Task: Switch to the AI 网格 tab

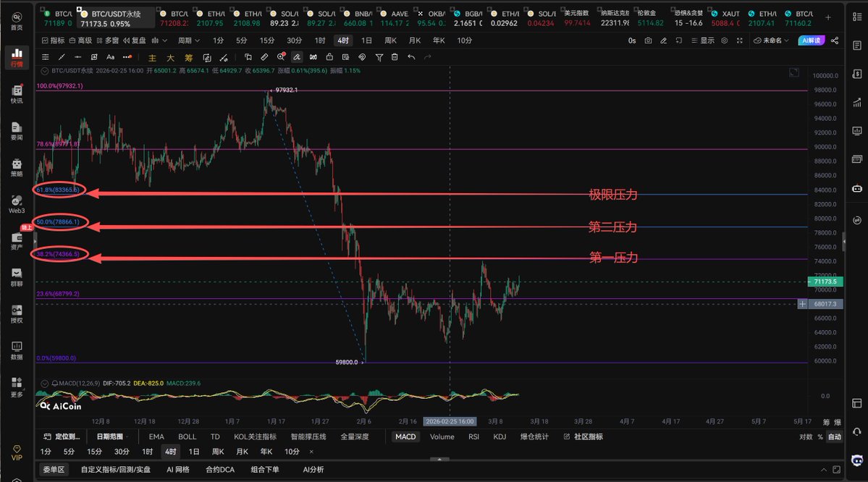Action: [178, 469]
